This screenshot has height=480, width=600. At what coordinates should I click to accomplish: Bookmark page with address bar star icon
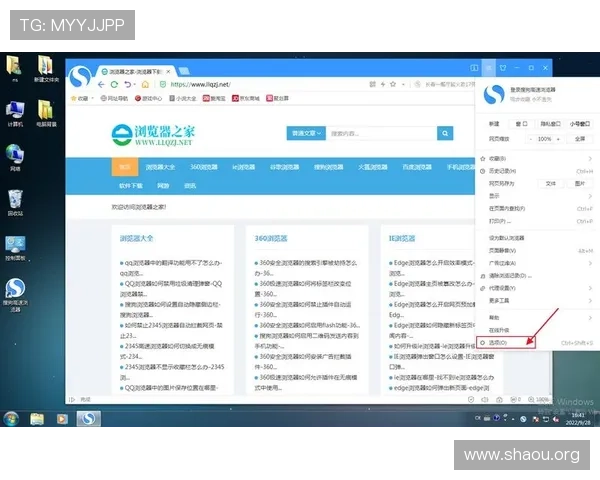393,84
